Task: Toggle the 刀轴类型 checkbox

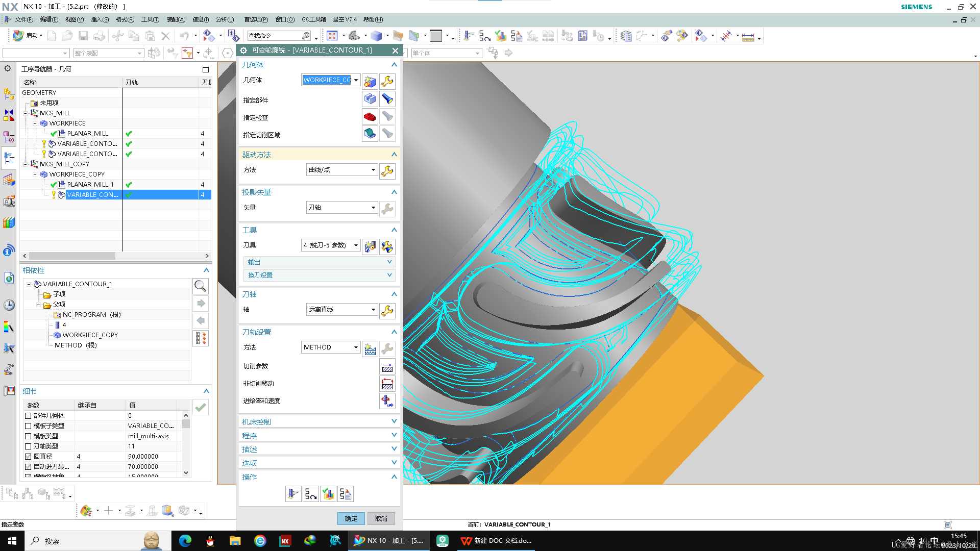Action: pyautogui.click(x=28, y=446)
